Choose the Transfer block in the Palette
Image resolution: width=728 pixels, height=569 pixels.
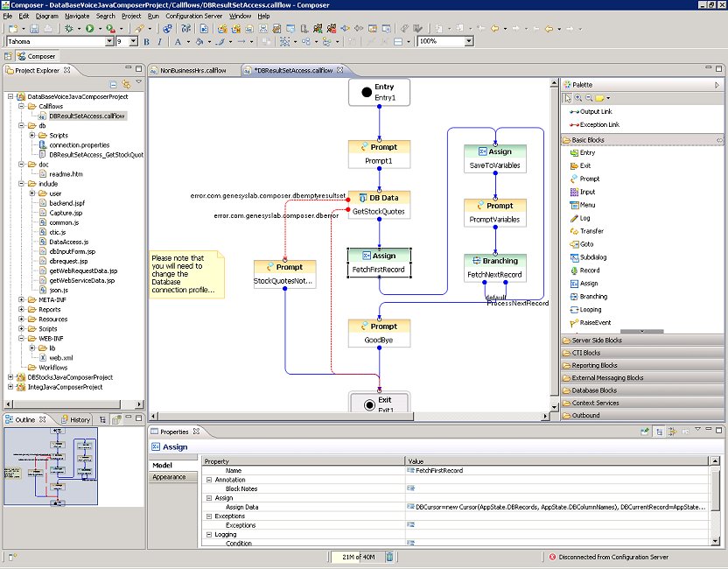click(x=591, y=231)
